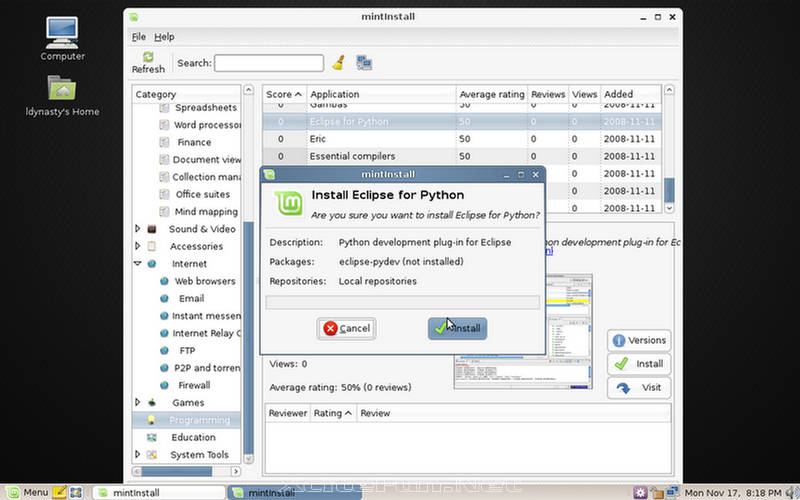Click the Refresh toolbar icon
This screenshot has height=500, width=800.
[x=148, y=63]
